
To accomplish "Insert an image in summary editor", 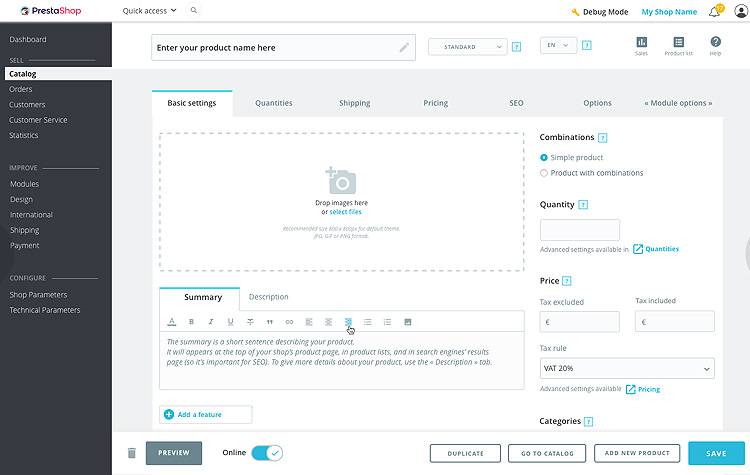I will (x=408, y=322).
